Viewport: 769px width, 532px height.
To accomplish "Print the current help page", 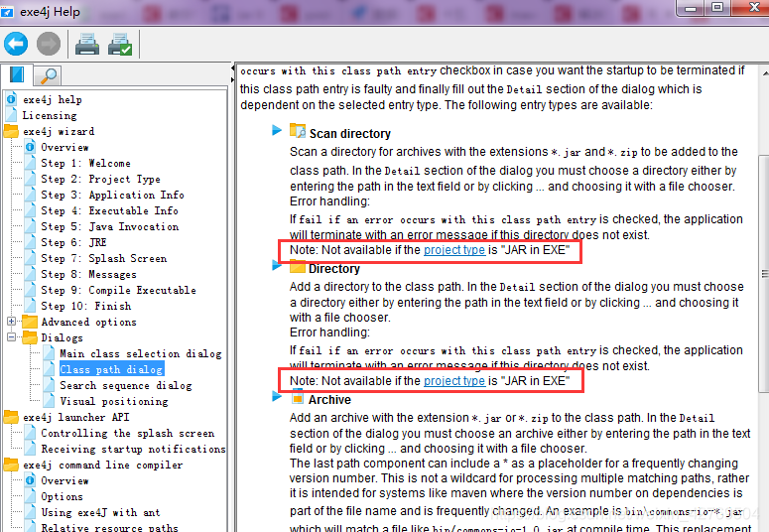I will point(86,45).
